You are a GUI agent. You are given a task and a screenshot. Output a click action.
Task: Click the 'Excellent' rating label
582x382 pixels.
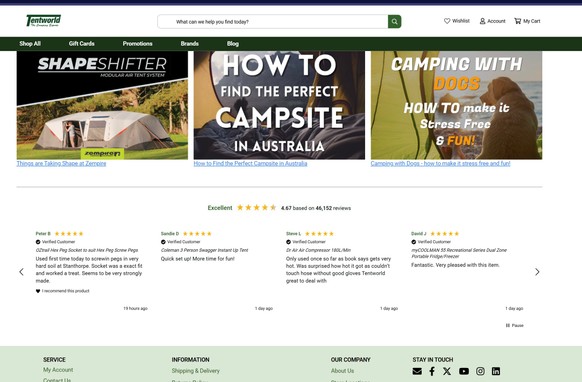(220, 208)
